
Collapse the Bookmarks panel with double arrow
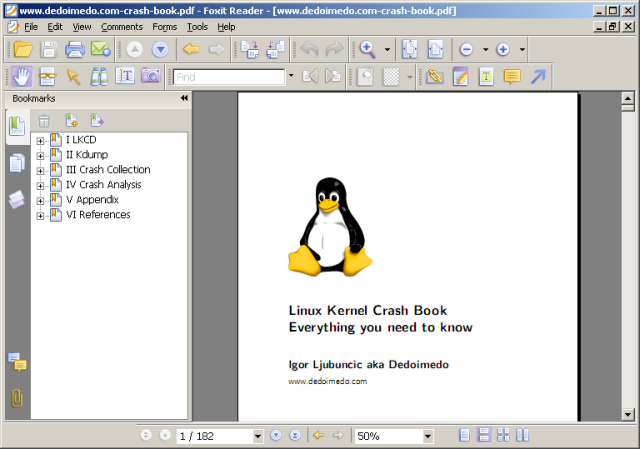tap(184, 98)
